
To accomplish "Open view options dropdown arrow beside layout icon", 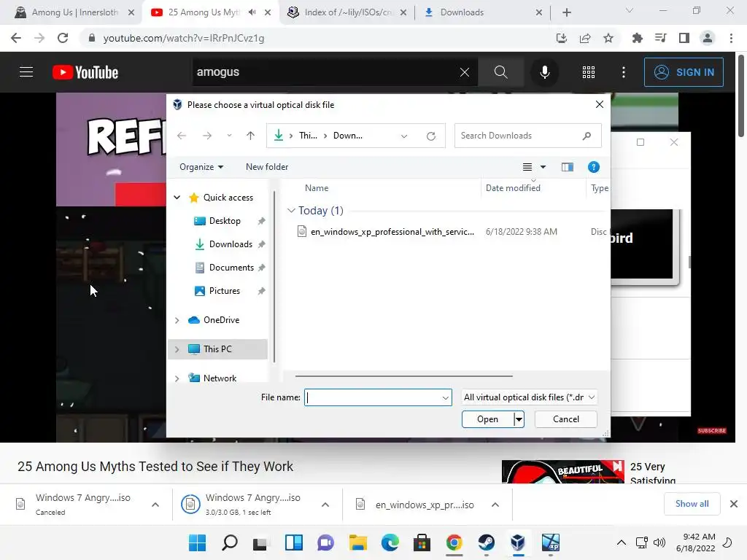I will click(543, 167).
